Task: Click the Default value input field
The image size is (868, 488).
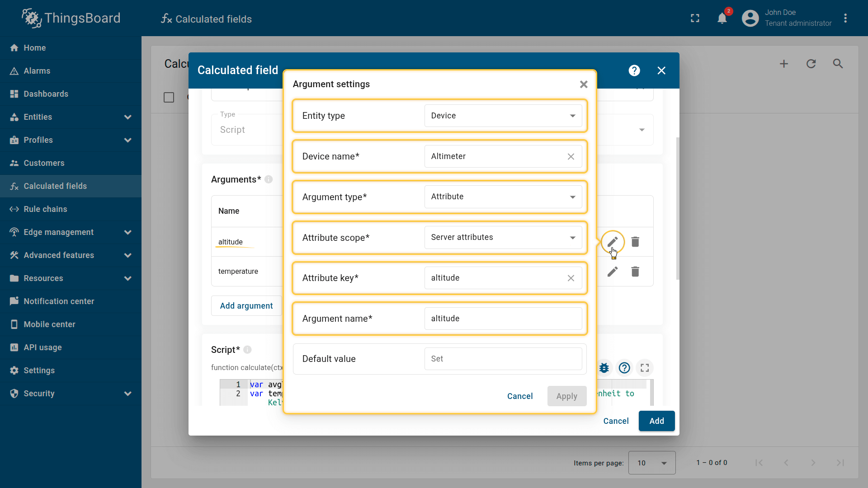Action: (x=503, y=359)
